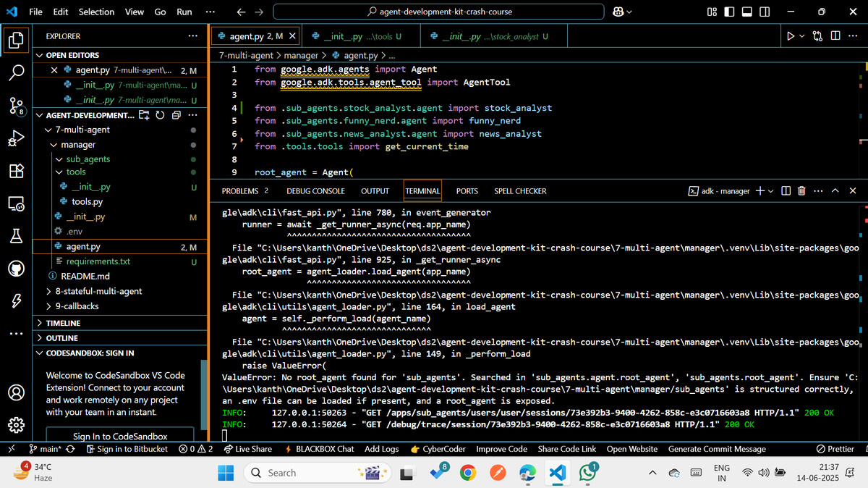This screenshot has width=868, height=488.
Task: Go back with navigation arrow
Action: [242, 12]
